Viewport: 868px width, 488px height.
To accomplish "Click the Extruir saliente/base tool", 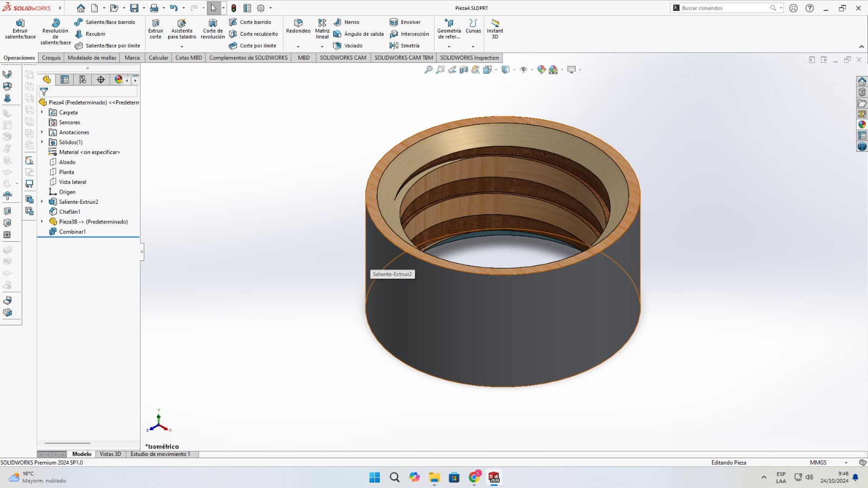I will point(20,29).
